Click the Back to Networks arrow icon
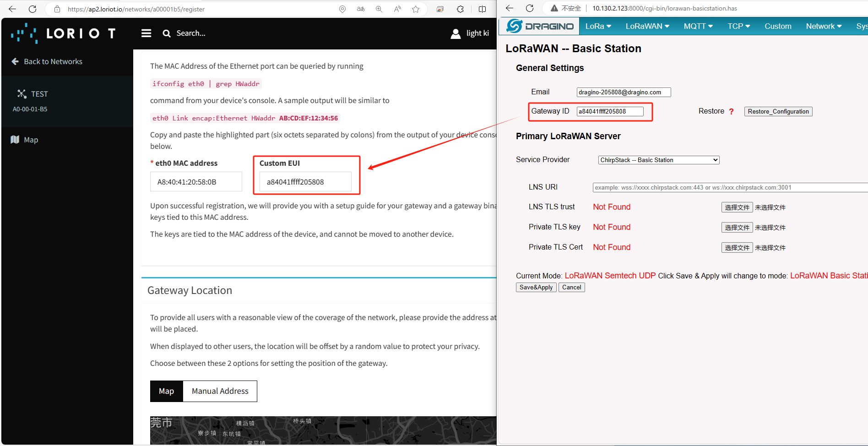 tap(15, 61)
